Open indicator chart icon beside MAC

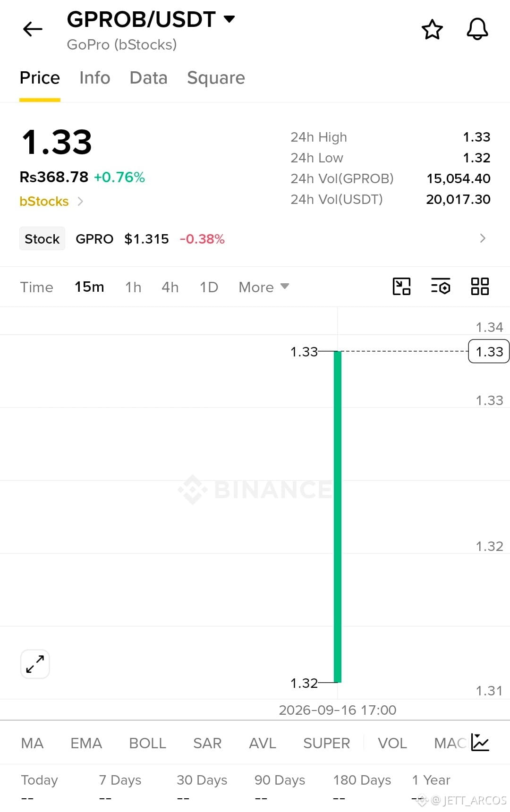(480, 743)
